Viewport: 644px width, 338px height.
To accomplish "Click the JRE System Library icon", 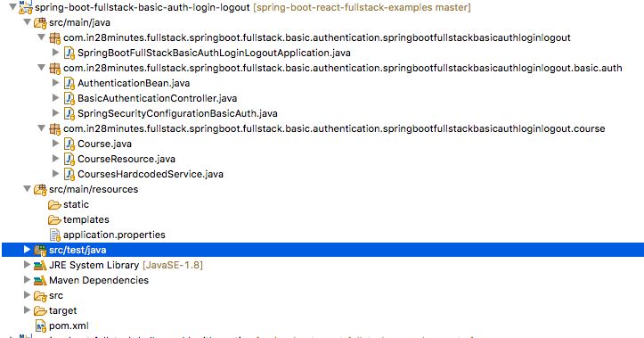I will (x=40, y=265).
